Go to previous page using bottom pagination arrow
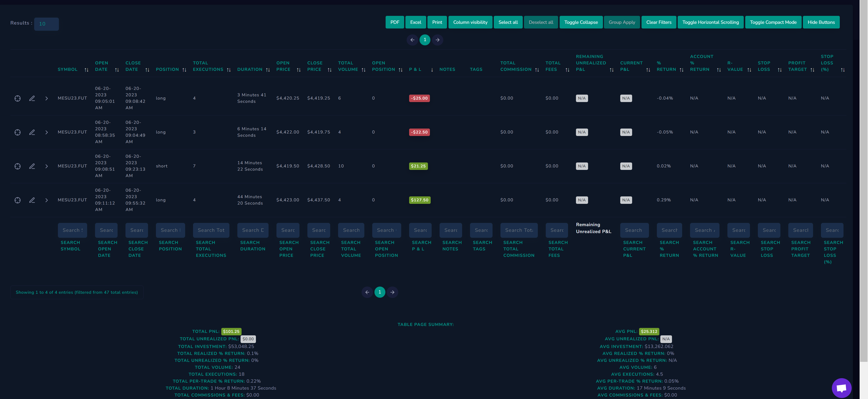 (367, 292)
